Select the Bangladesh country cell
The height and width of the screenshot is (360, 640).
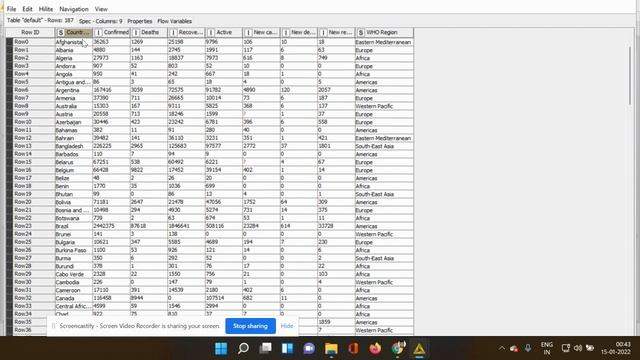(73, 146)
